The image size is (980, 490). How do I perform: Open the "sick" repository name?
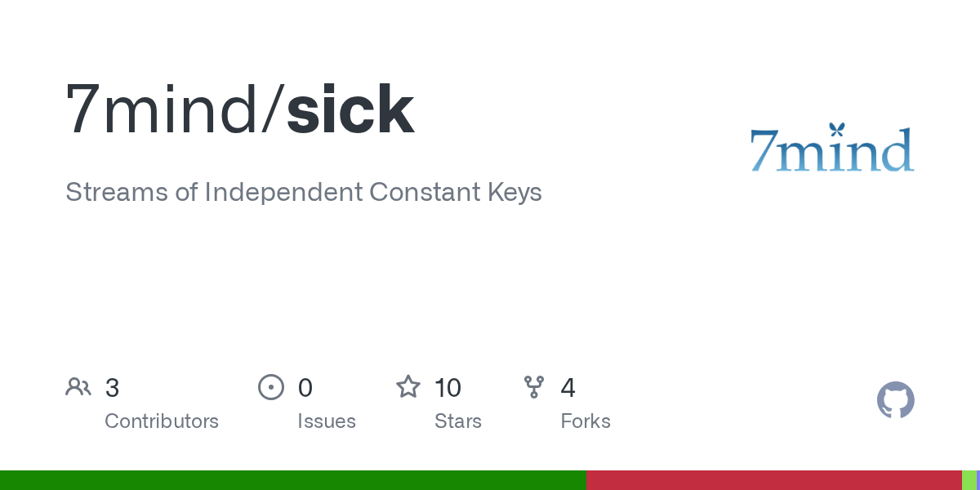coord(350,111)
